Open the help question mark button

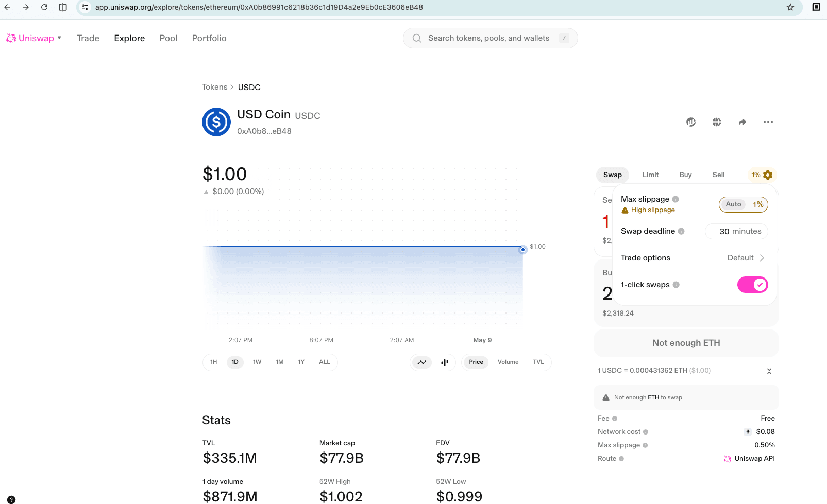pyautogui.click(x=11, y=499)
